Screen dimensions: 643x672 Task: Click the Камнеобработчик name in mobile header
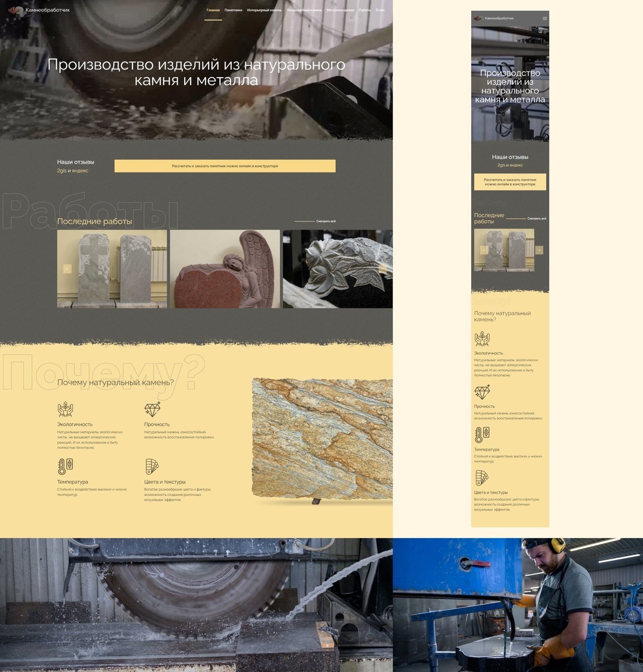point(499,18)
